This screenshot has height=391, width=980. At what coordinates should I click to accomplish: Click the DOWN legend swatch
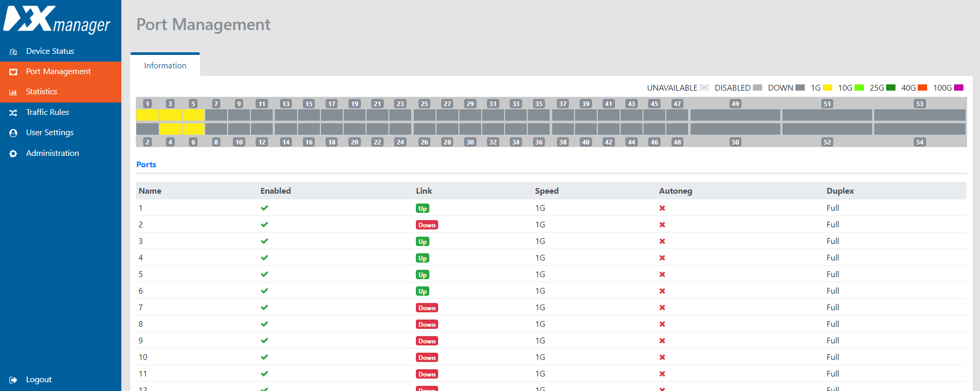click(800, 88)
